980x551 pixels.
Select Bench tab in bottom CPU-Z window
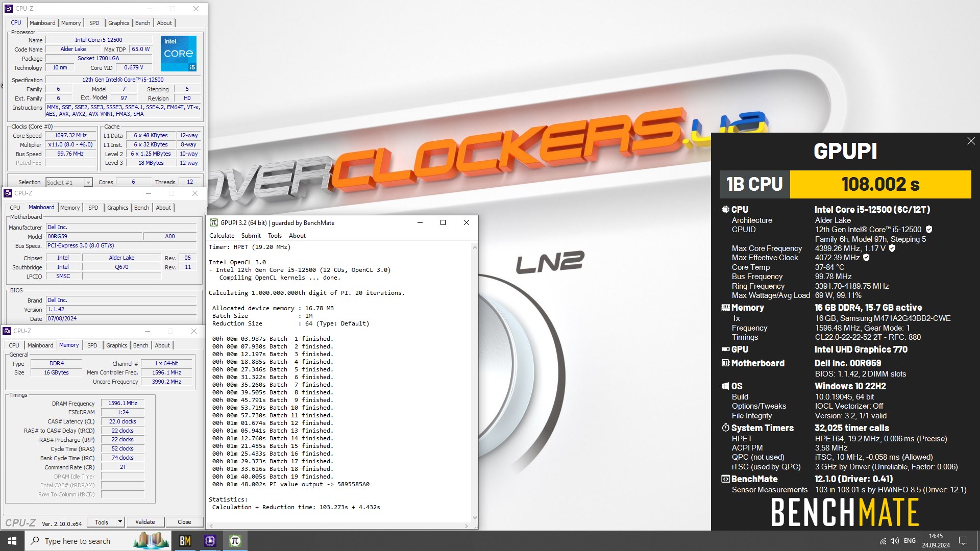coord(141,345)
